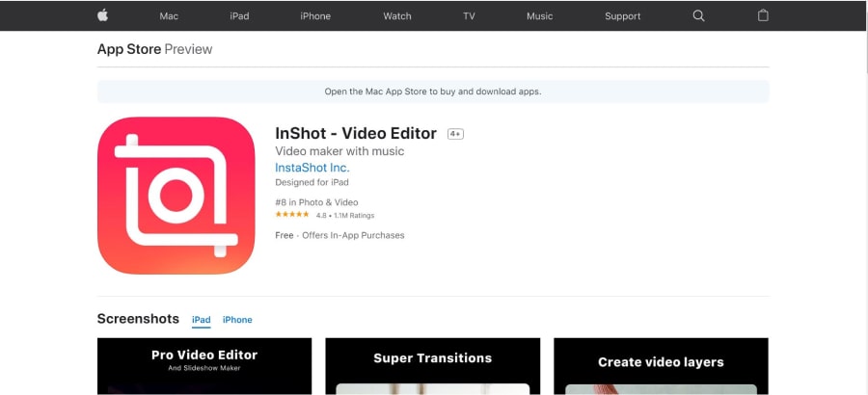Open the shopping bag icon
Screen dimensions: 868x395
coord(763,15)
